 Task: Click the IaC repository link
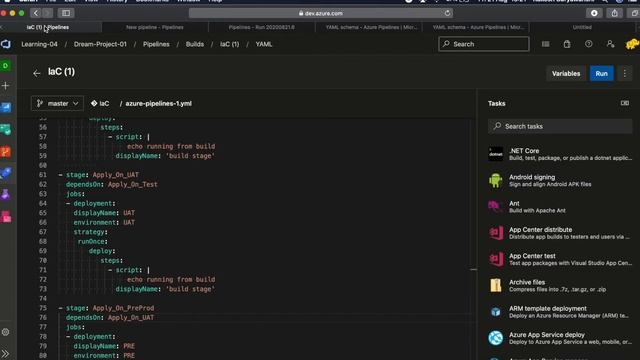point(100,103)
